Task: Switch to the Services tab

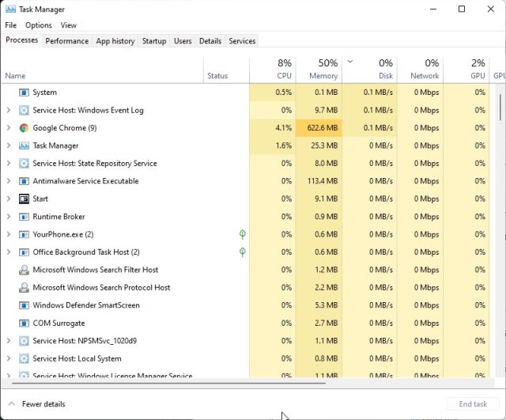Action: pyautogui.click(x=242, y=41)
